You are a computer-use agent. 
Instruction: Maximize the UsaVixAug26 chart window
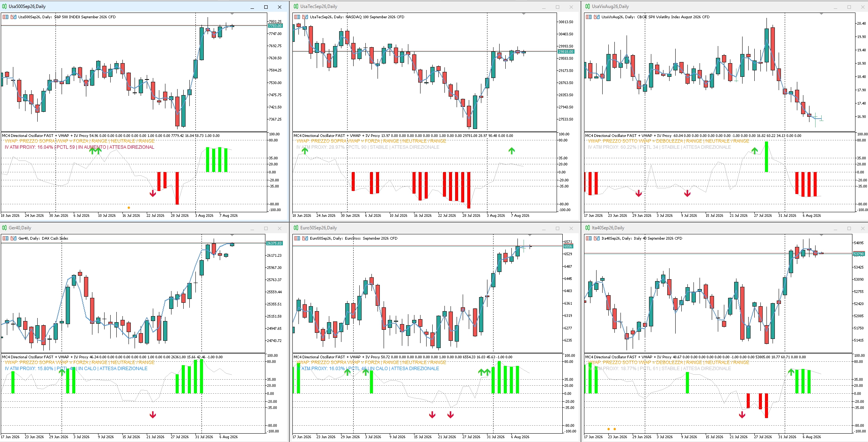[x=849, y=7]
